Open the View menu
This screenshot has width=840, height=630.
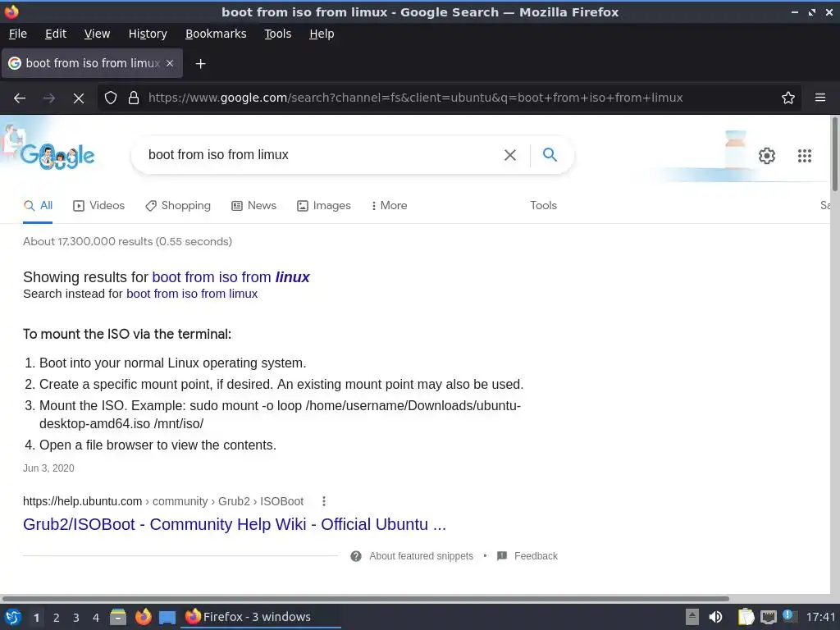point(97,34)
